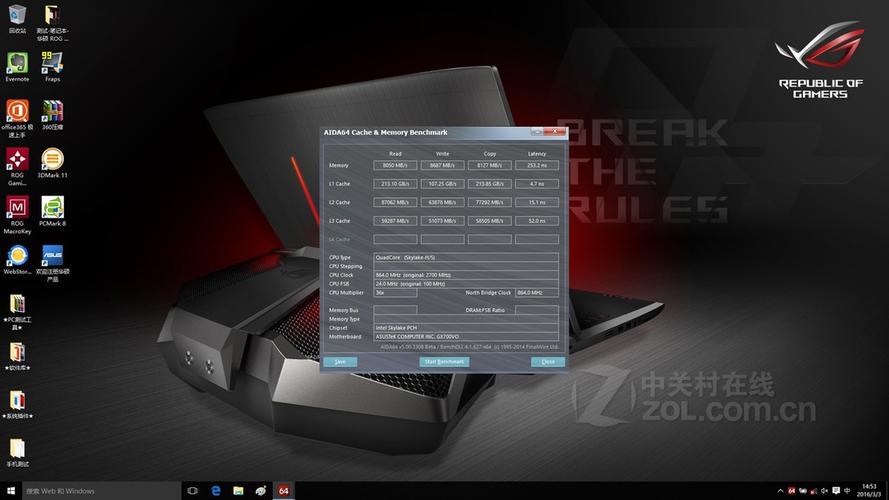The height and width of the screenshot is (500, 889).
Task: Select the CPU Type QuadCore field
Action: [x=466, y=257]
